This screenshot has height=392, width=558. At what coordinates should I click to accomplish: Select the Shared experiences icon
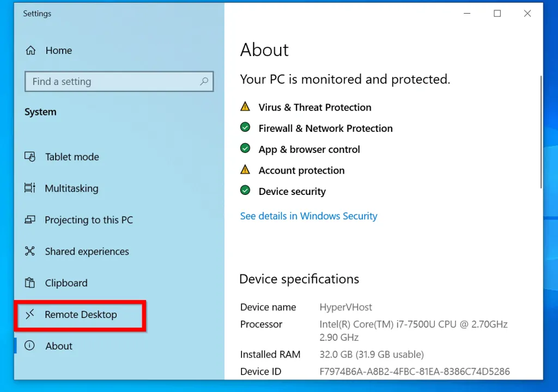(x=30, y=252)
